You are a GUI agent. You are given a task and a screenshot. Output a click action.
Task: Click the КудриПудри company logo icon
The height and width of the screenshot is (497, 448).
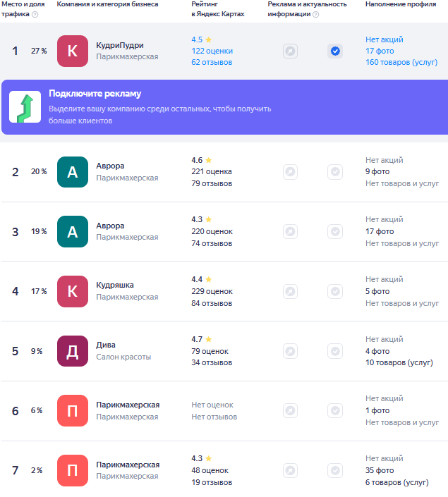(73, 51)
